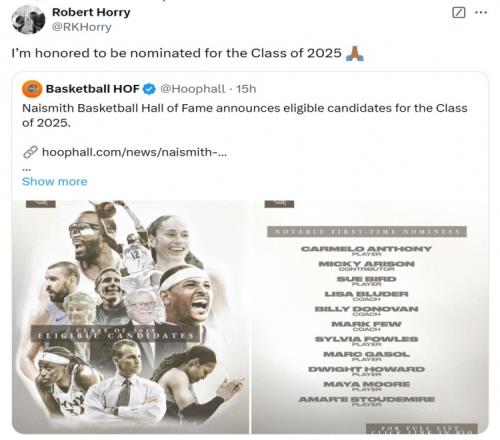The height and width of the screenshot is (440, 500).
Task: Open notable first-time nominees list image
Action: [x=370, y=317]
